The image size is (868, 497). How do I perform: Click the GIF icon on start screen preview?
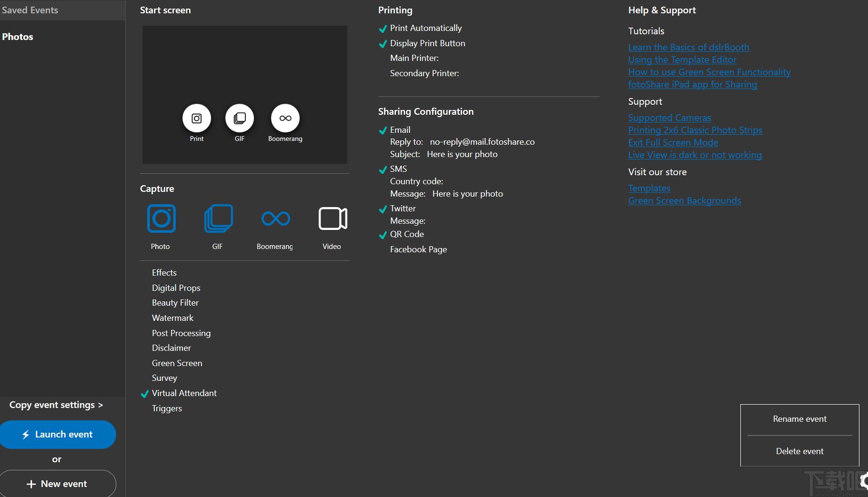pos(239,118)
